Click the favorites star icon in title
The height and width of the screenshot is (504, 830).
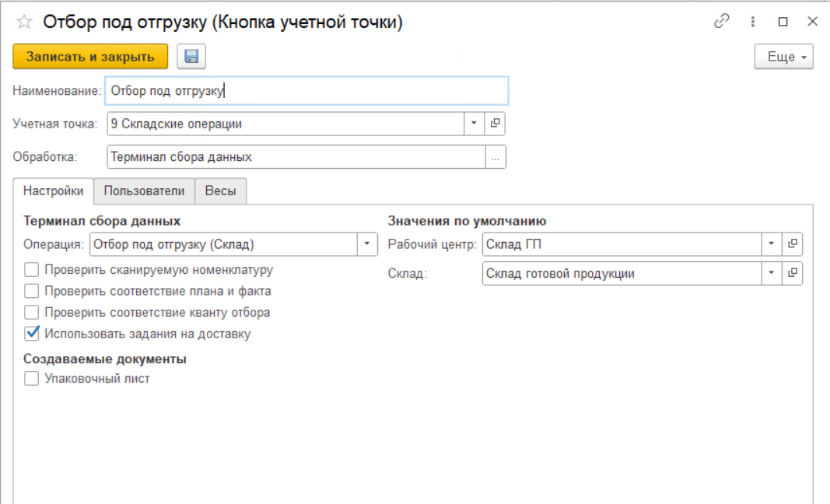click(x=23, y=23)
